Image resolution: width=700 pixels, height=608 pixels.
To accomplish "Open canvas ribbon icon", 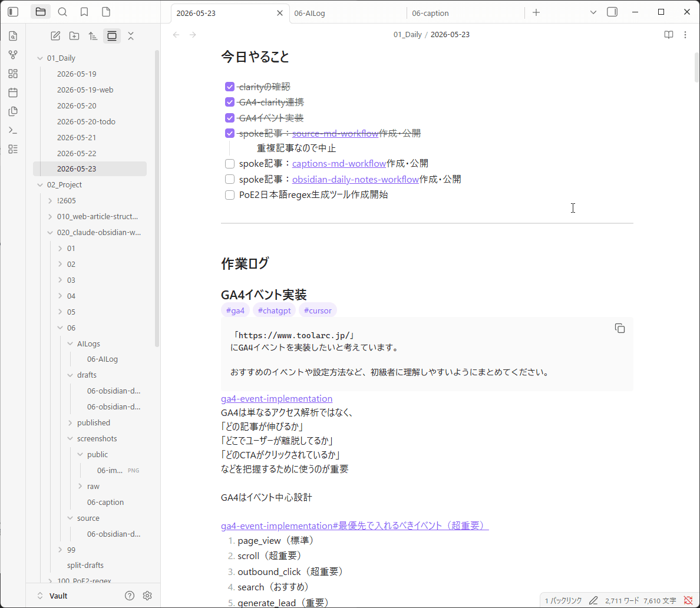I will pyautogui.click(x=13, y=74).
